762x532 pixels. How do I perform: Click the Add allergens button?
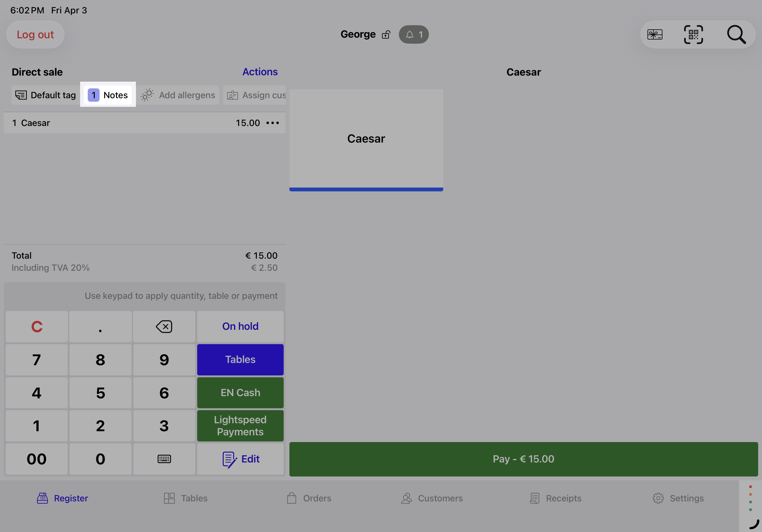(178, 95)
